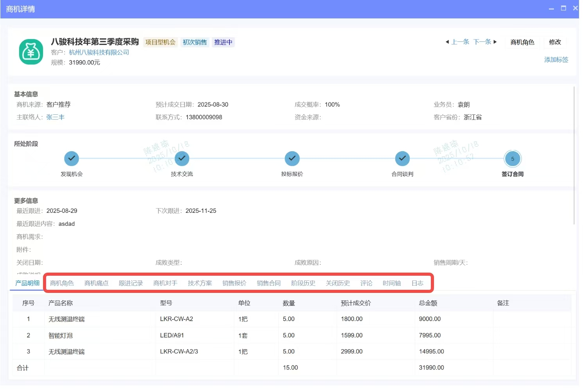
Task: Select the 智能灯泡 product row
Action: click(x=60, y=335)
